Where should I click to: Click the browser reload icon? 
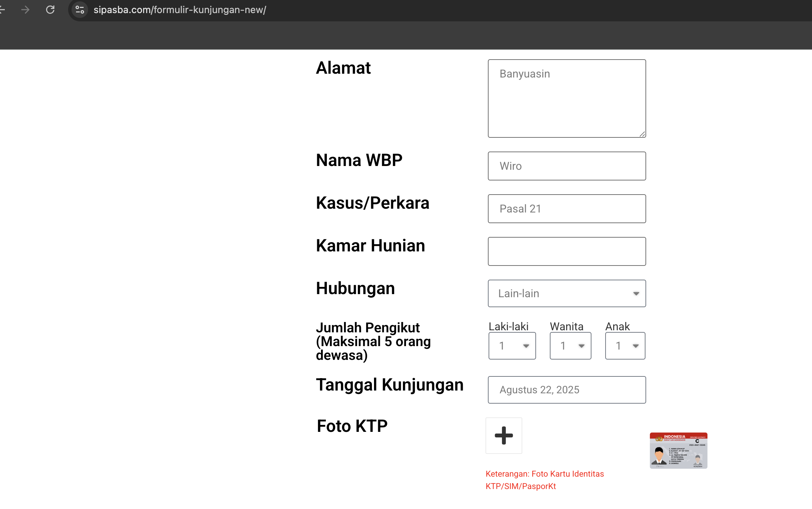click(50, 10)
